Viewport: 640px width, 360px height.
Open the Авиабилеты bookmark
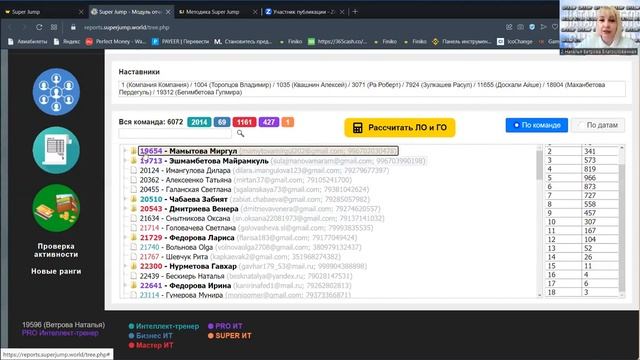27,41
